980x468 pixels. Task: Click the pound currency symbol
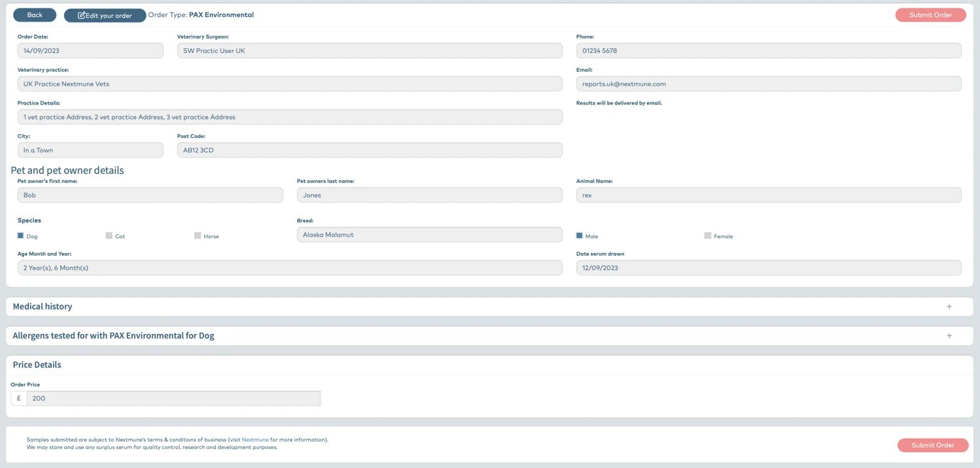[x=19, y=398]
